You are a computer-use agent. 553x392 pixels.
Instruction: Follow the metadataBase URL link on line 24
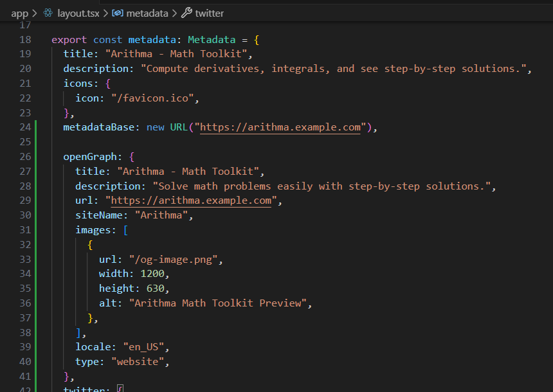pos(280,127)
